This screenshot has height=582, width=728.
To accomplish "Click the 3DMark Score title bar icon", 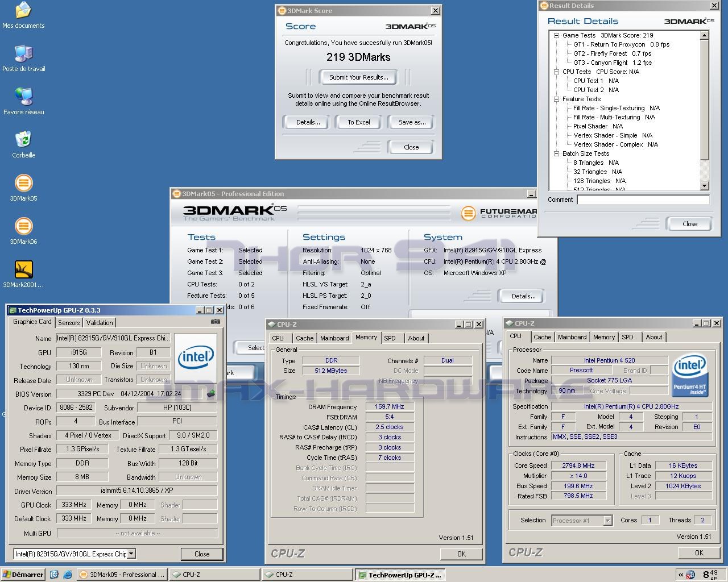I will (x=282, y=10).
